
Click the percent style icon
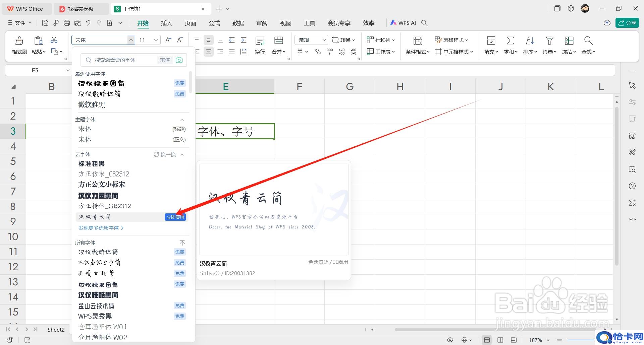(318, 52)
